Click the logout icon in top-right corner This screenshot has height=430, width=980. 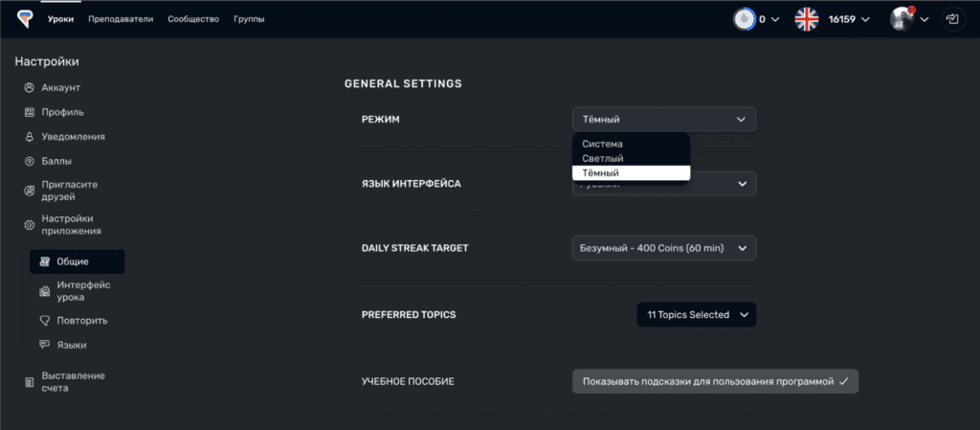pos(952,19)
